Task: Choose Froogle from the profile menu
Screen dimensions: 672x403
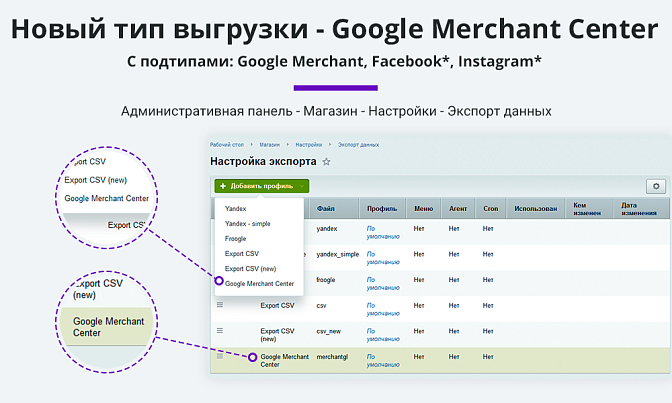Action: (x=235, y=239)
